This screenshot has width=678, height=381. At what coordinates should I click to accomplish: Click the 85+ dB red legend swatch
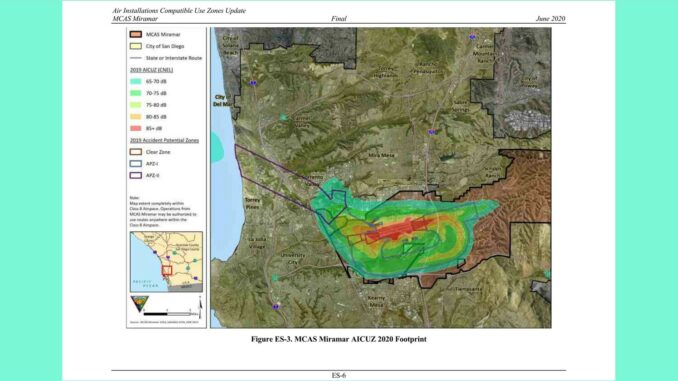(x=136, y=128)
